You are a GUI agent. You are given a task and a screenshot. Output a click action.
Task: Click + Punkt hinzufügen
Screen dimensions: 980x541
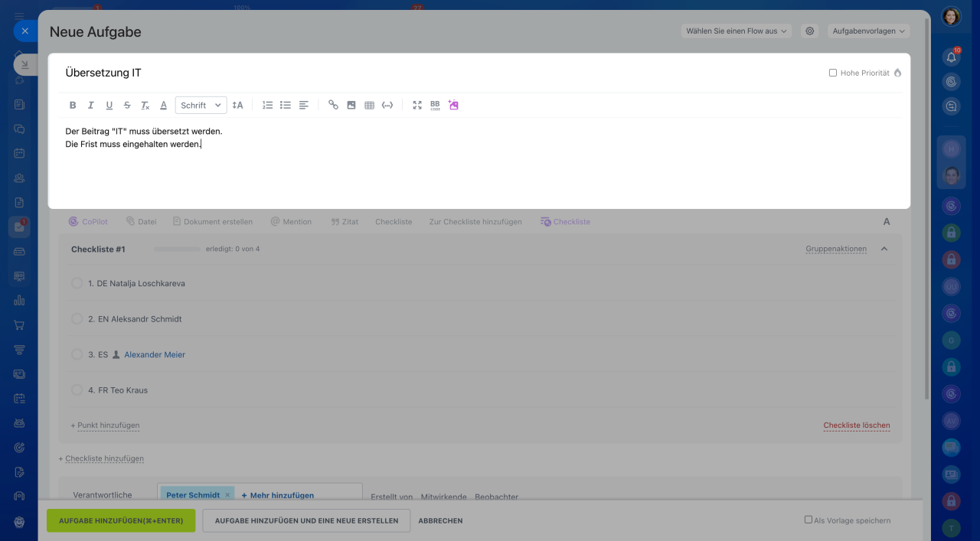(105, 425)
